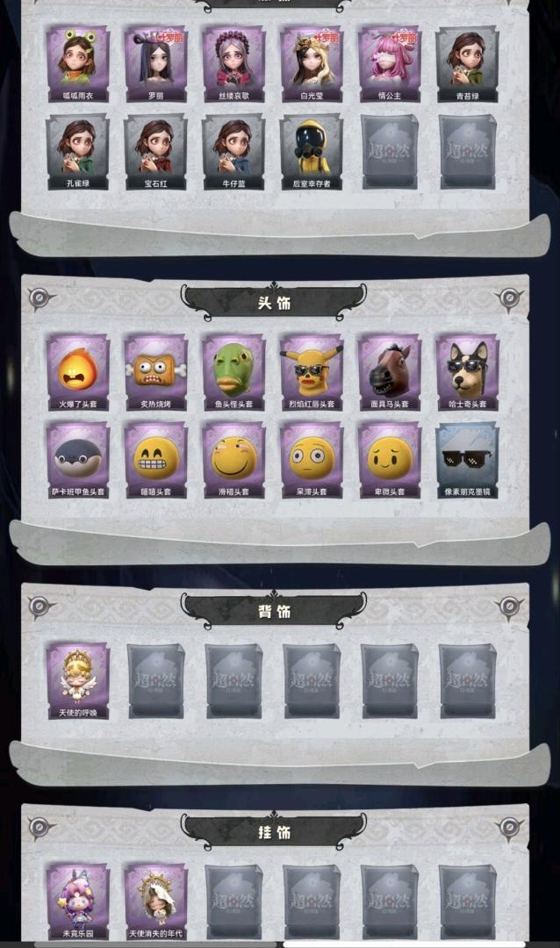Pick the 鱼头怪头套 green fish head
This screenshot has width=560, height=948.
[x=234, y=372]
